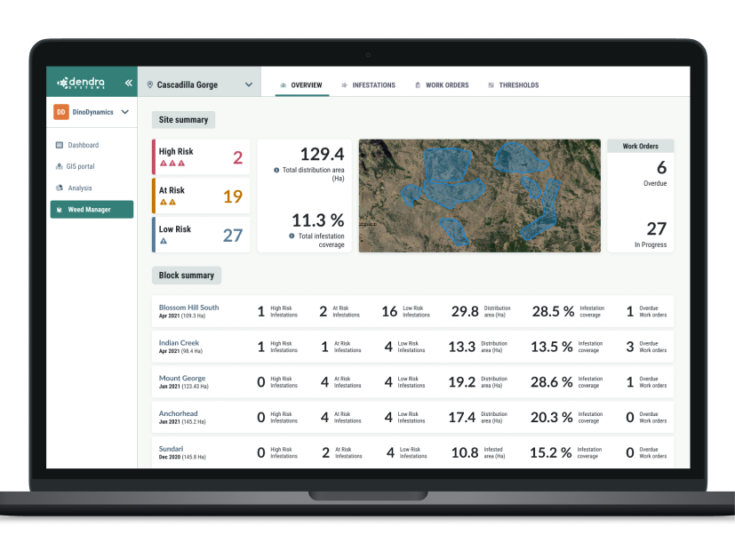Click the Analysis pie chart icon
The height and width of the screenshot is (560, 735).
click(60, 188)
